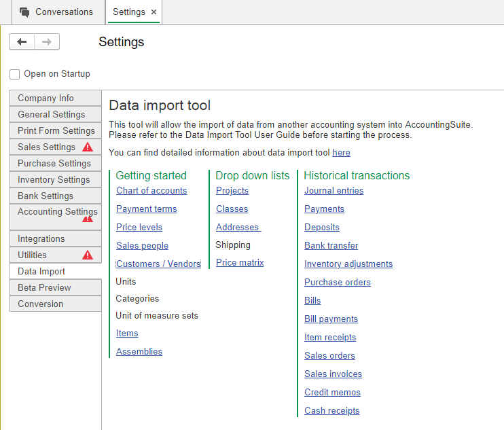Switch to the Conversations tab
Screen dimensions: 504x430
tap(58, 12)
